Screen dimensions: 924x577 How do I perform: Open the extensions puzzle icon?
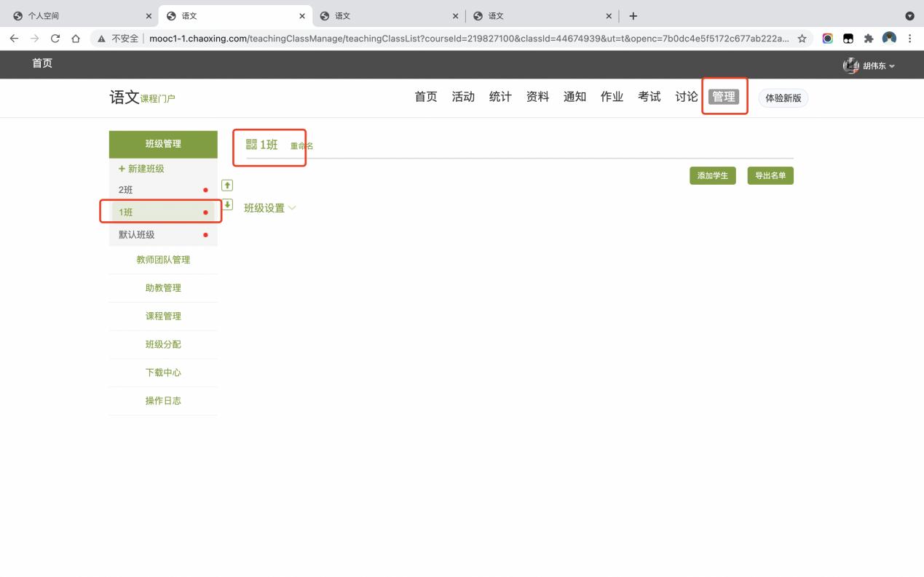(869, 39)
